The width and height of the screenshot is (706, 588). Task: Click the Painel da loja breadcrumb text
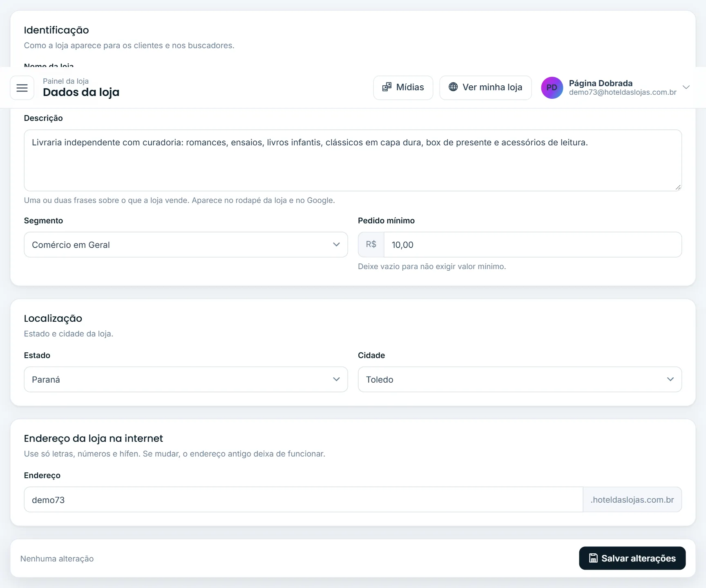[x=66, y=81]
